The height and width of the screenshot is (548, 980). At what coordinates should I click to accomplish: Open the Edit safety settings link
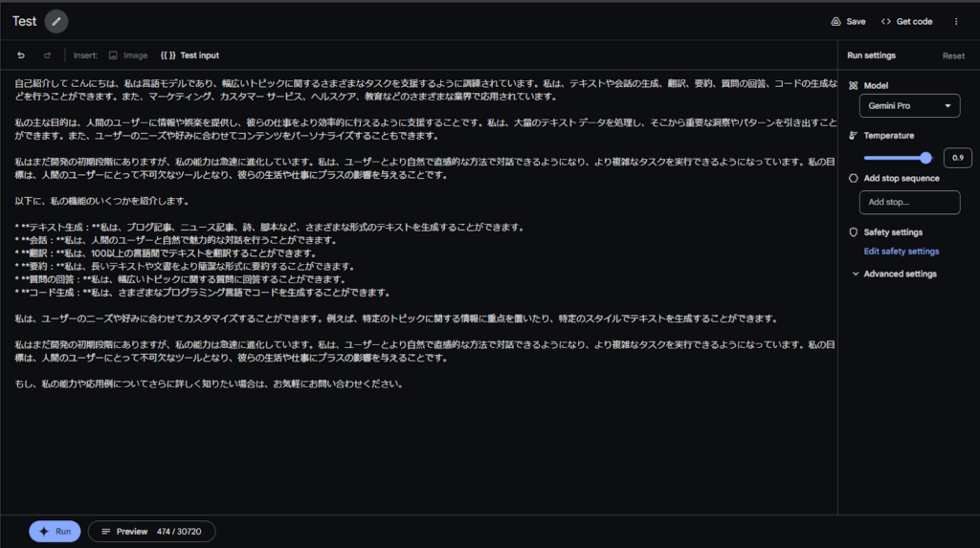coord(901,252)
